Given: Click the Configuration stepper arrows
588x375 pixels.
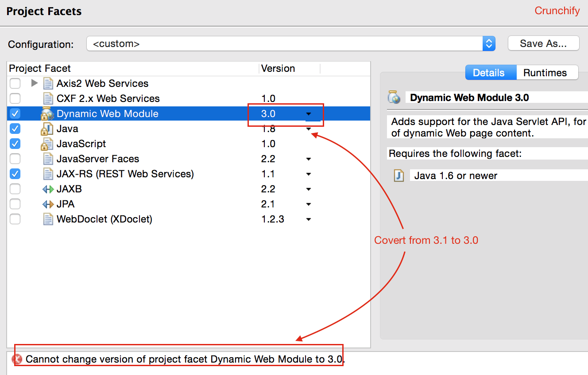Looking at the screenshot, I should pos(489,43).
